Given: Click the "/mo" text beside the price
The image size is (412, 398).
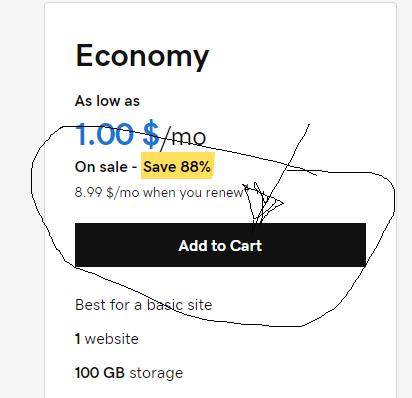Looking at the screenshot, I should [x=183, y=137].
